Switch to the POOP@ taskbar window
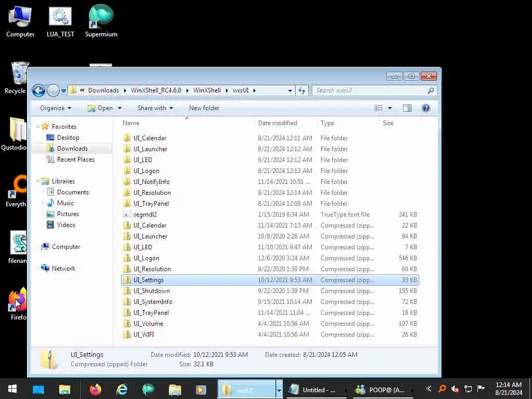532x399 pixels. 383,390
